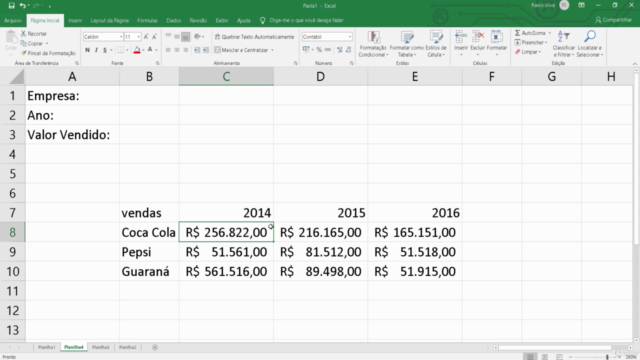640x360 pixels.
Task: Select Pincel de Formatação format painter
Action: point(48,53)
